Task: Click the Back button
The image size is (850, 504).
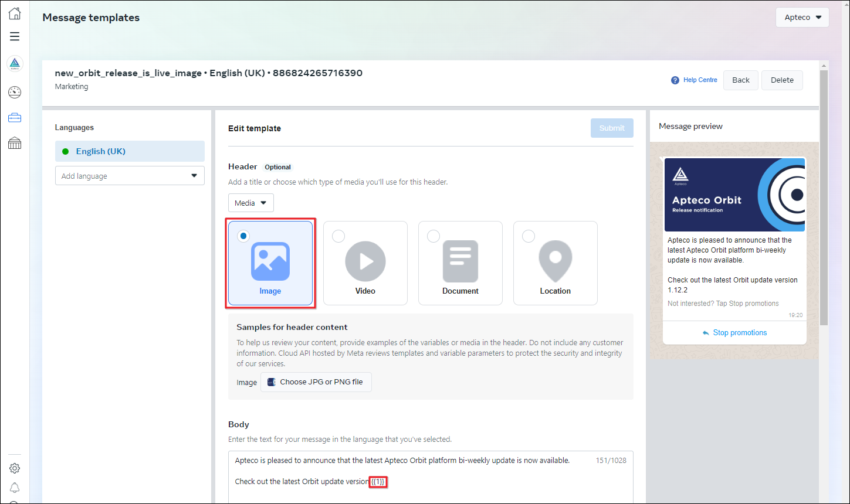Action: (x=741, y=80)
